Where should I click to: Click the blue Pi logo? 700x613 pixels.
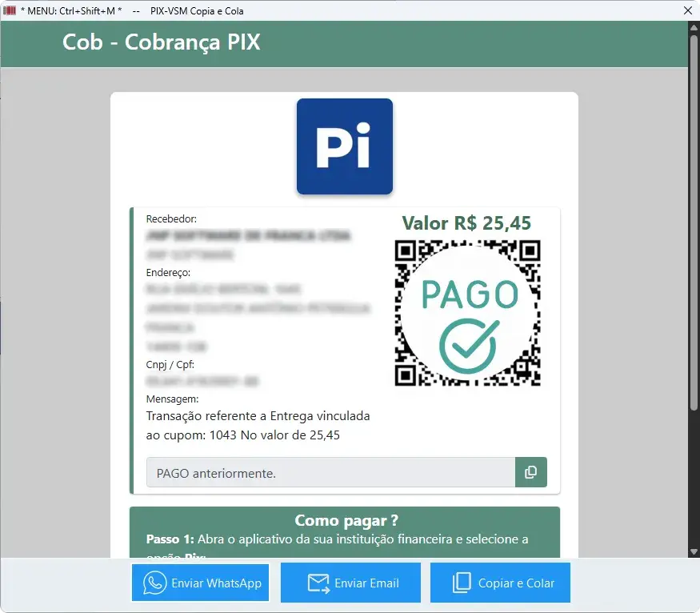[344, 146]
